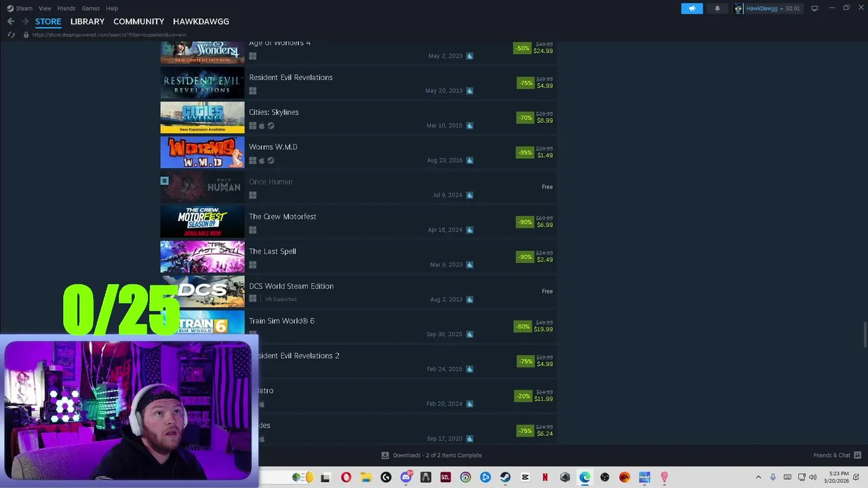Open OBS Studio from taskbar
Image resolution: width=868 pixels, height=488 pixels.
(x=604, y=477)
